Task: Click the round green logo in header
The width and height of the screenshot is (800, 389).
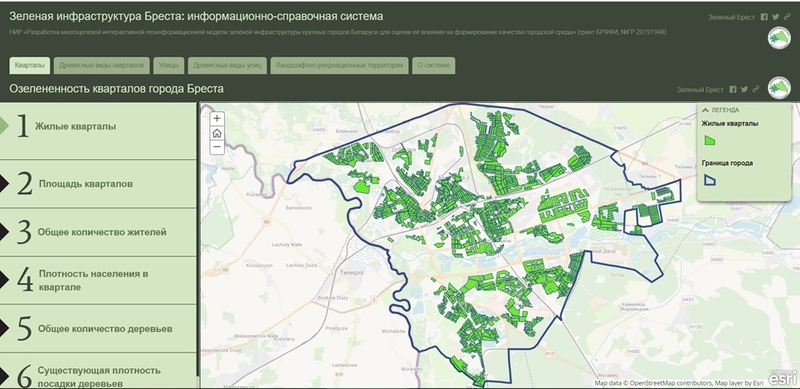Action: point(779,38)
